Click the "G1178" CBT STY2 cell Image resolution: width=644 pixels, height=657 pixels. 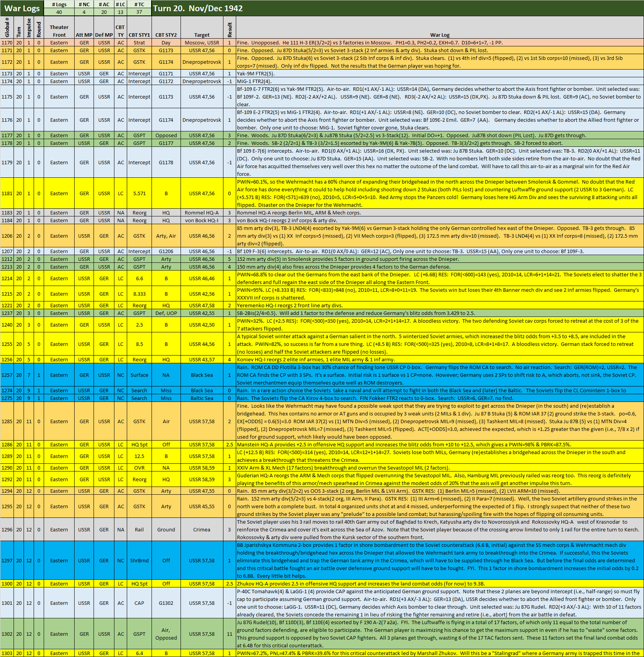coord(166,162)
